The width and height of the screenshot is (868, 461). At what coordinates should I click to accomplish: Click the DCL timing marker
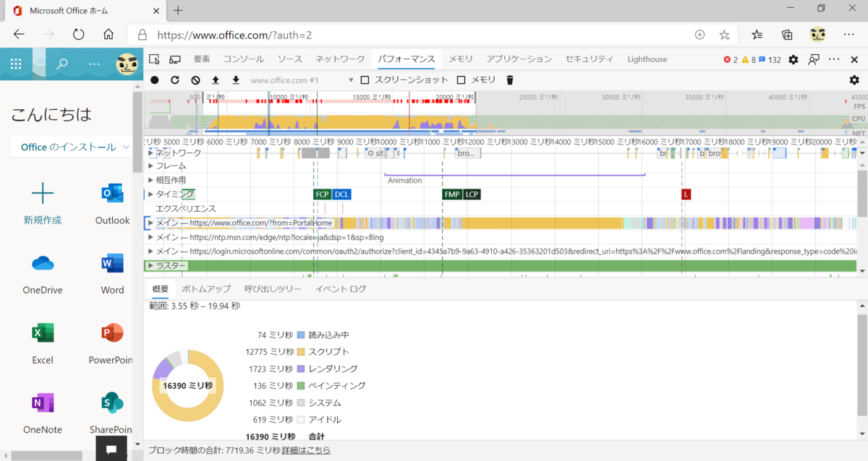(x=341, y=194)
